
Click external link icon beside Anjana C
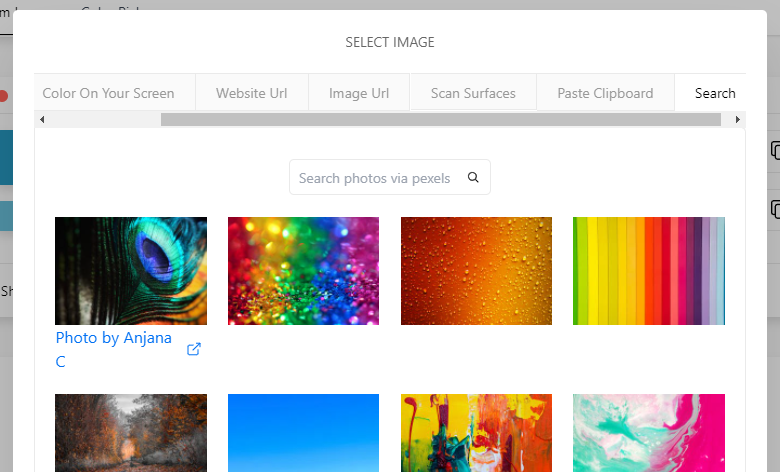(x=194, y=349)
